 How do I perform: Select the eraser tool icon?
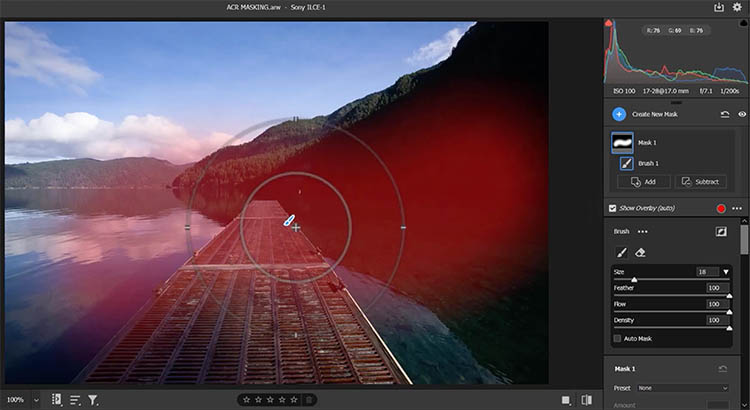[x=641, y=253]
